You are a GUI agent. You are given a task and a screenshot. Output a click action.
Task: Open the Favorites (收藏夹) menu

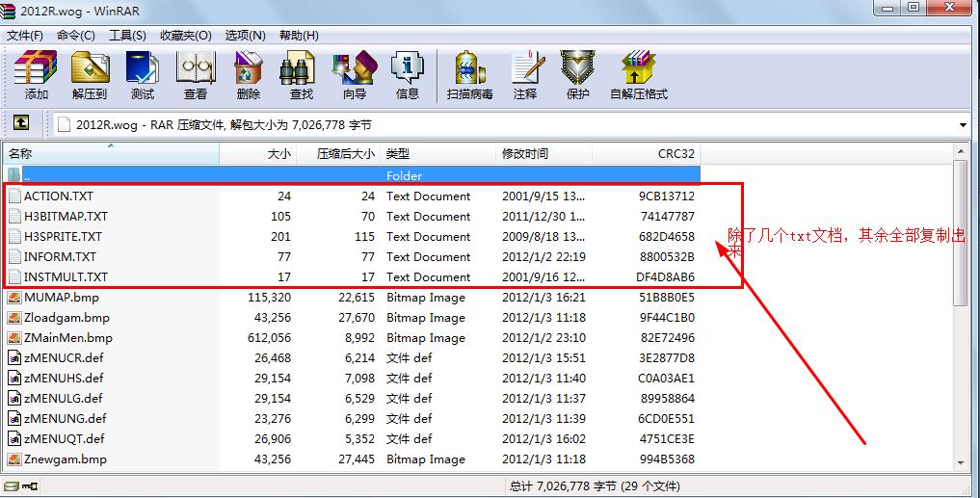186,36
